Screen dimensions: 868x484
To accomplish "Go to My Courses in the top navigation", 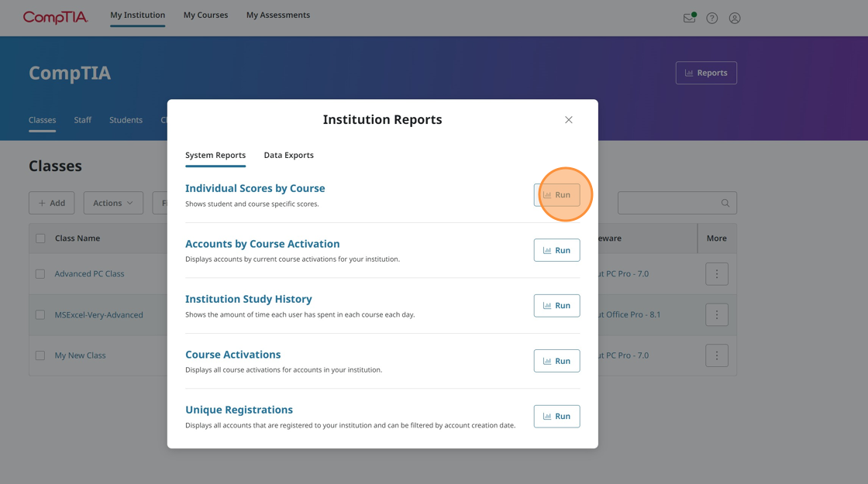I will (205, 14).
